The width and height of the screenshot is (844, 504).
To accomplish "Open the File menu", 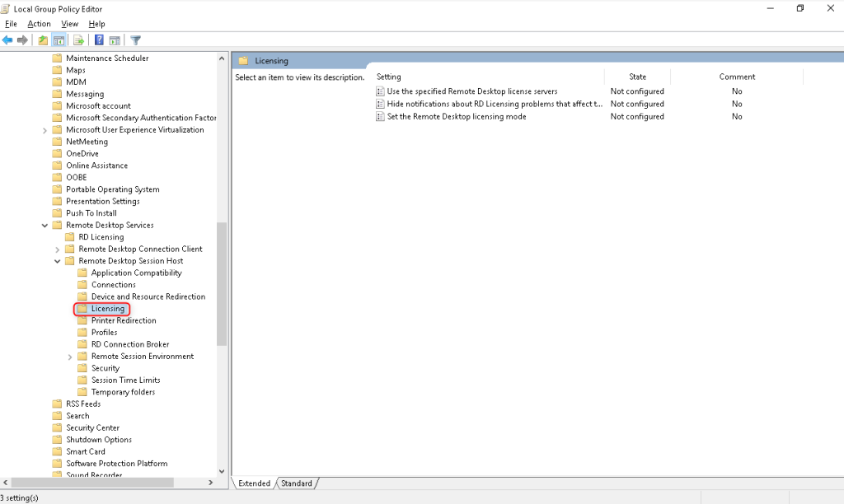I will pyautogui.click(x=11, y=24).
